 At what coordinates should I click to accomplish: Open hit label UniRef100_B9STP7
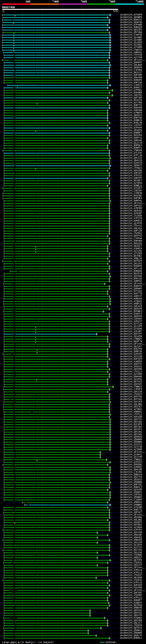pos(131,334)
